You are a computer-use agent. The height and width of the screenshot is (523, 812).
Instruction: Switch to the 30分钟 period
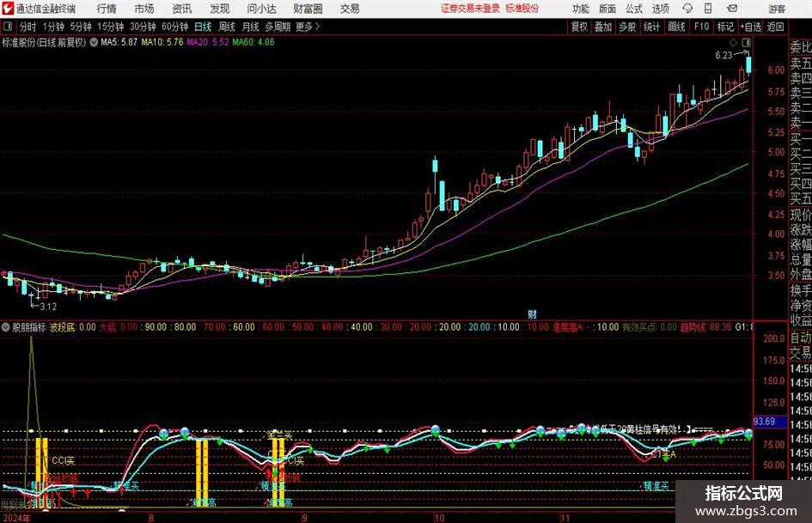click(143, 27)
